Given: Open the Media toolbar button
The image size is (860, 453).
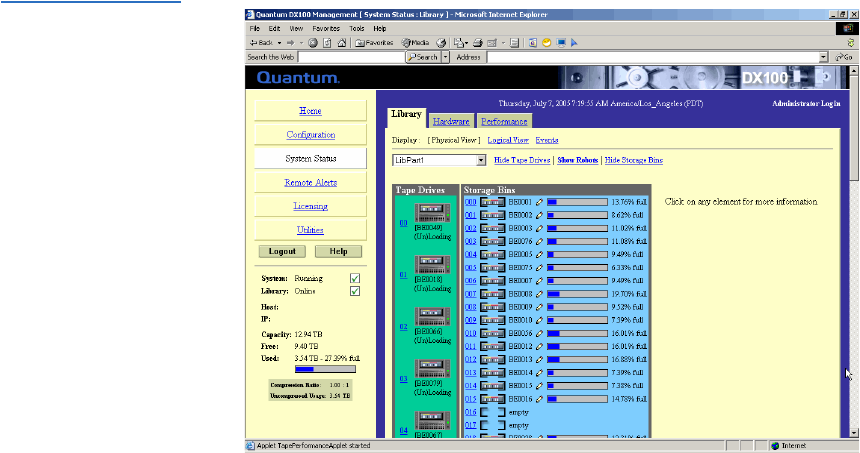Looking at the screenshot, I should click(x=415, y=43).
